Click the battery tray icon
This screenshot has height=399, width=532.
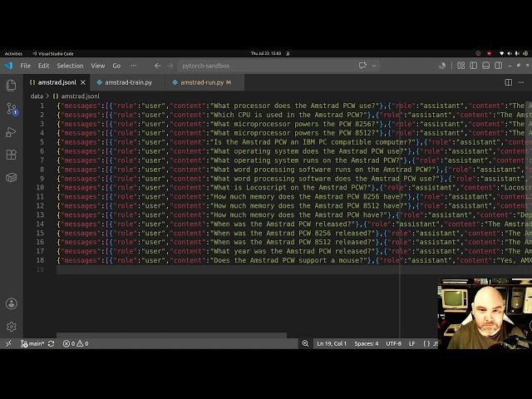525,53
